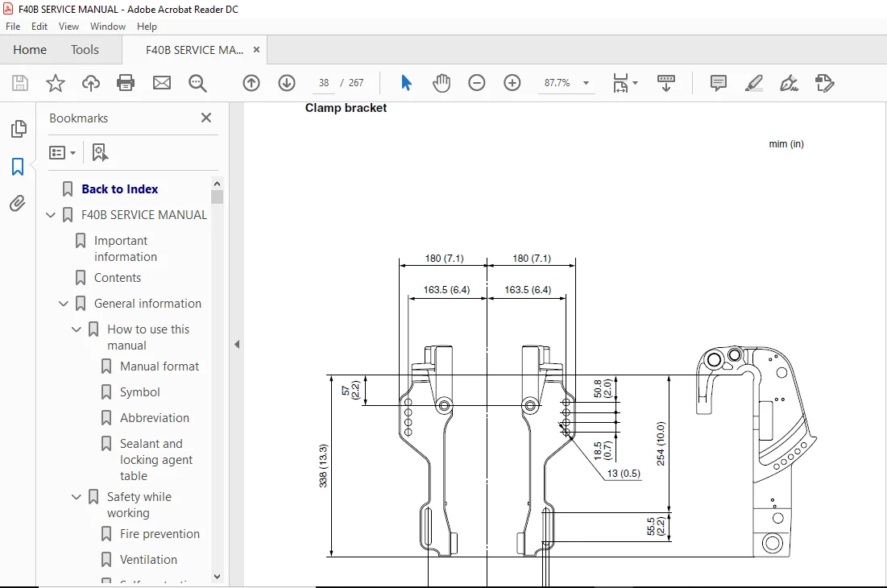Select the F40B SERVICE MA... document tab
Screen dimensions: 887x588
[194, 50]
